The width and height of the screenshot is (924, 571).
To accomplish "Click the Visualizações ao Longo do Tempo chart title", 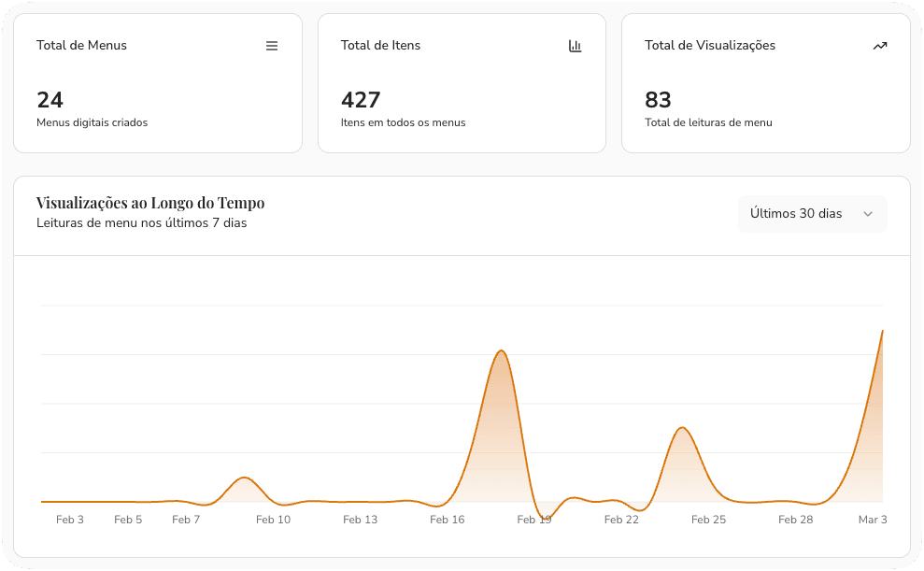I will point(149,203).
